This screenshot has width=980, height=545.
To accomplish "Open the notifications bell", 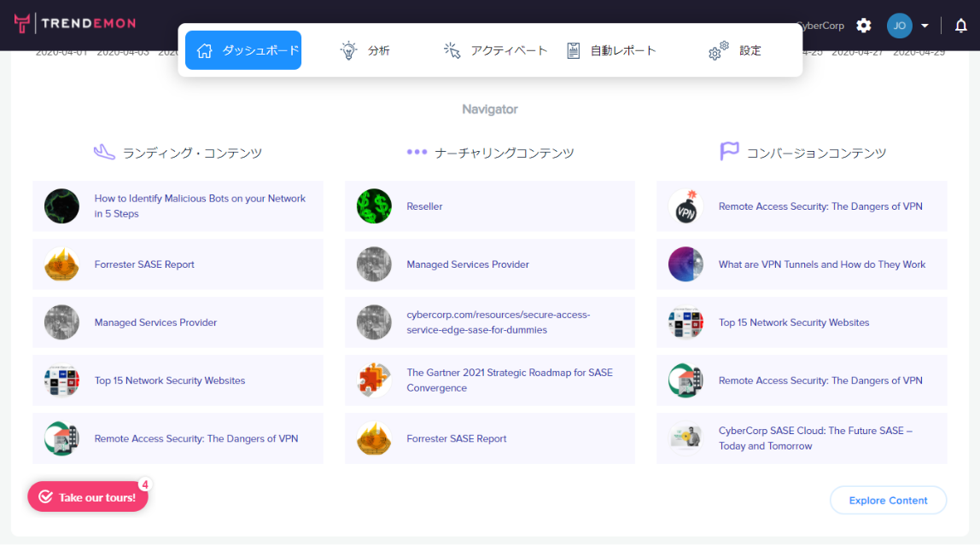I will (x=960, y=26).
